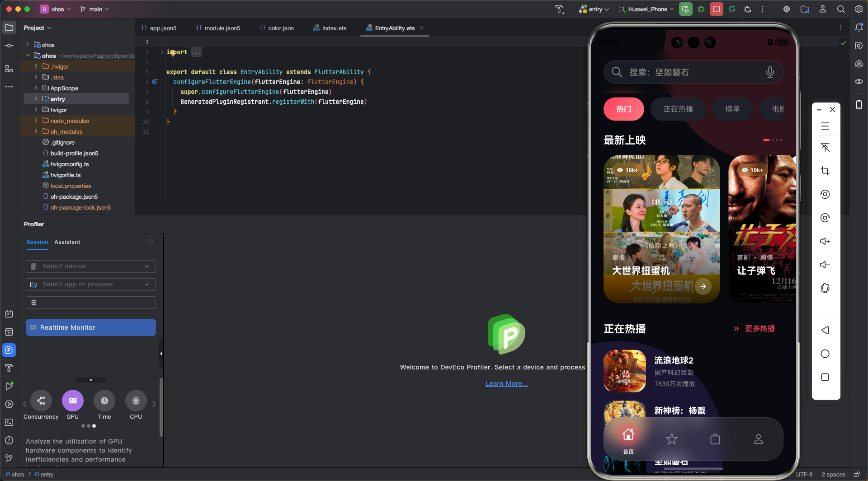Expand the entry folder in the project tree
The height and width of the screenshot is (481, 868).
[36, 99]
